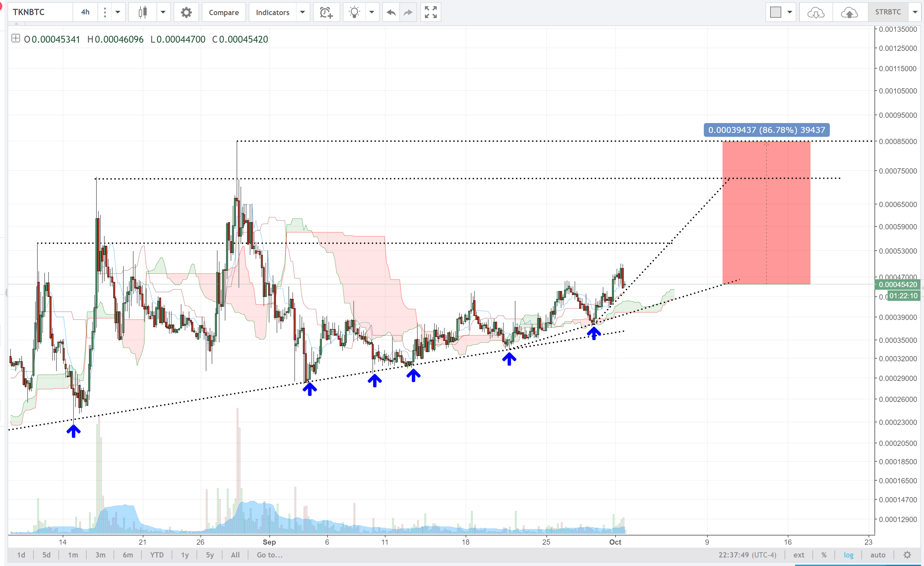Open bottom-right chart settings gear

pos(907,555)
